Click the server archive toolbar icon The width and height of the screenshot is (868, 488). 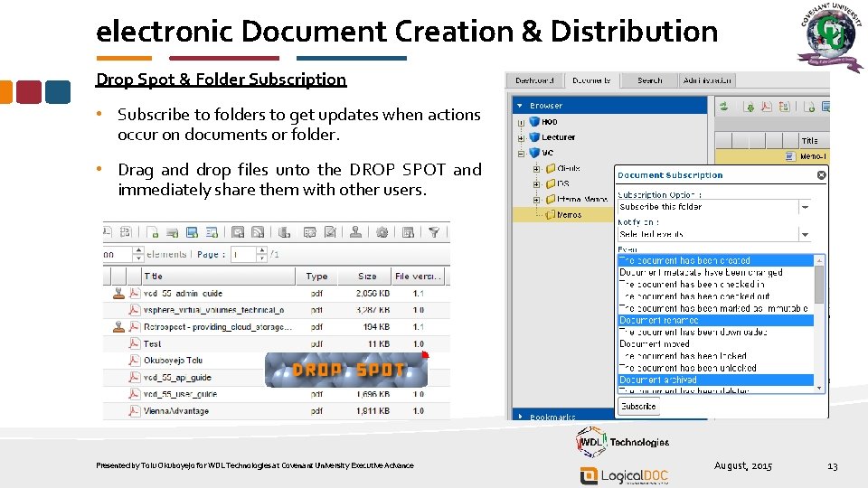[285, 232]
